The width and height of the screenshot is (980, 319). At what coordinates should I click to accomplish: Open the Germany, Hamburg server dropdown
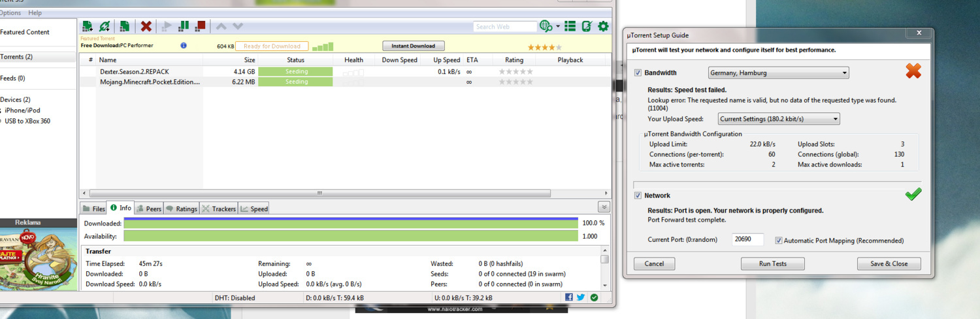click(779, 73)
